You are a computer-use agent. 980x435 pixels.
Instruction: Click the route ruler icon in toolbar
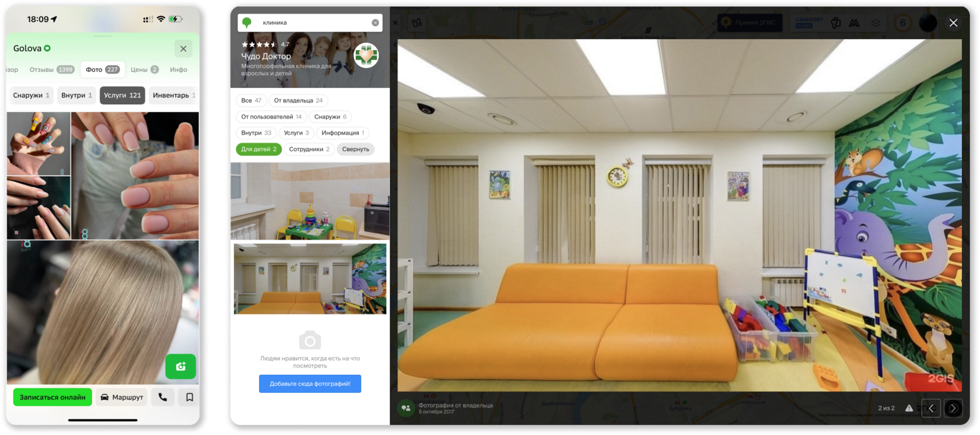click(x=416, y=23)
